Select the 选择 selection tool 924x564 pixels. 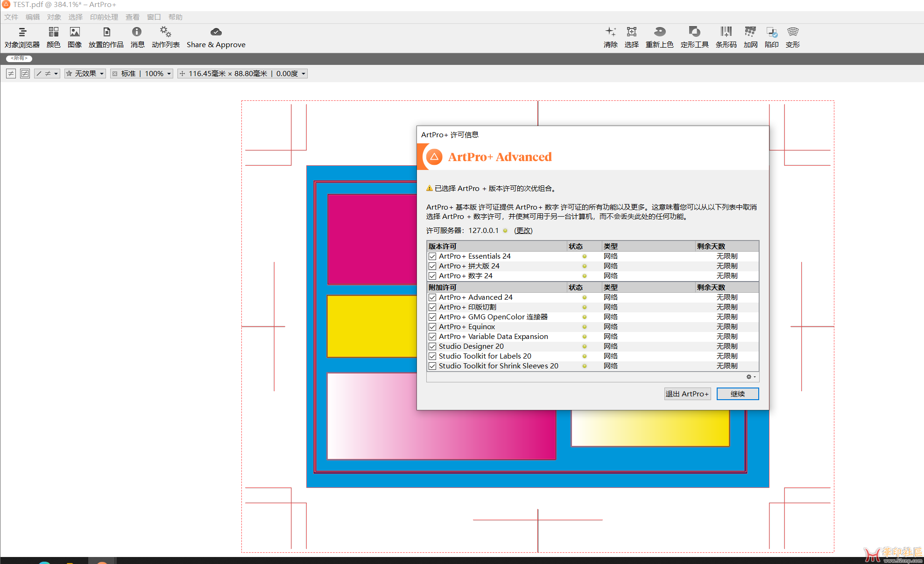tap(632, 37)
